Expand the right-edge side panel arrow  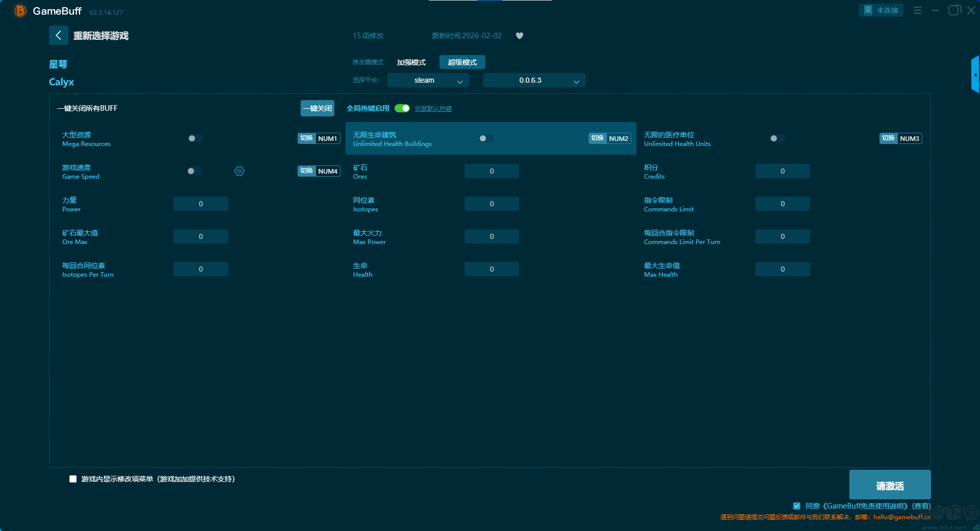(x=975, y=75)
